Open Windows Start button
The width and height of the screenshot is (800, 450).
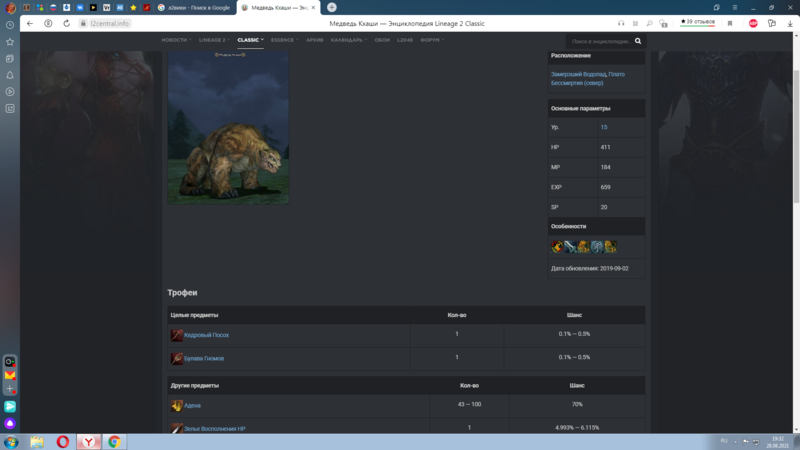[11, 442]
